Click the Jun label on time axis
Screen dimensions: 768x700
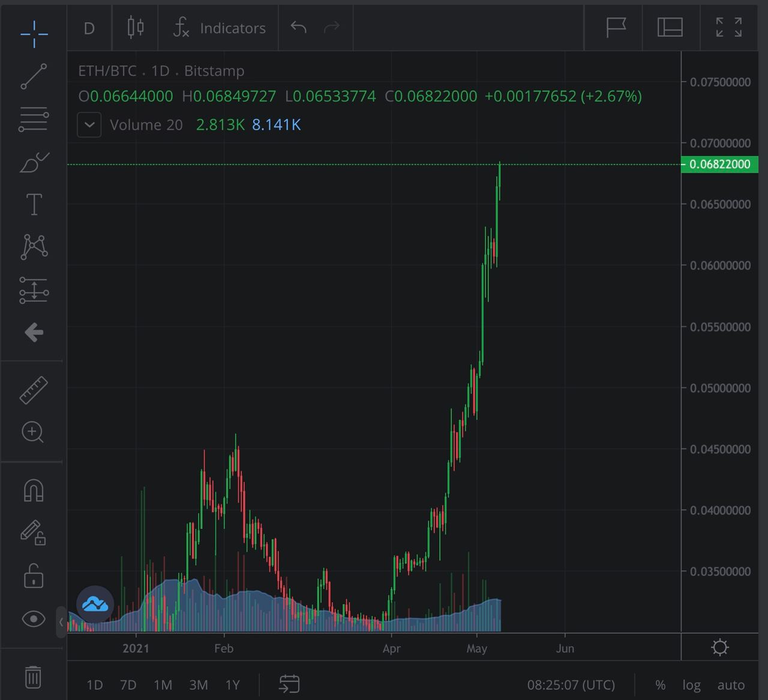[x=565, y=648]
